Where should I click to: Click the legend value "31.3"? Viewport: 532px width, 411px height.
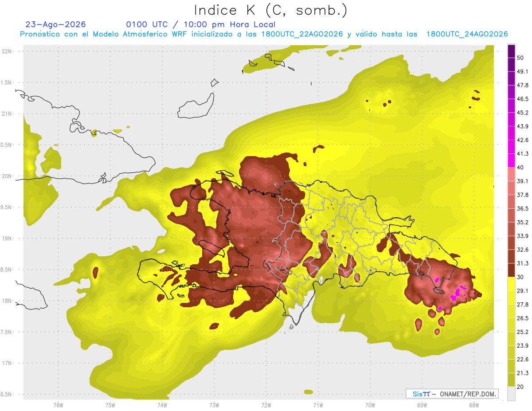523,263
